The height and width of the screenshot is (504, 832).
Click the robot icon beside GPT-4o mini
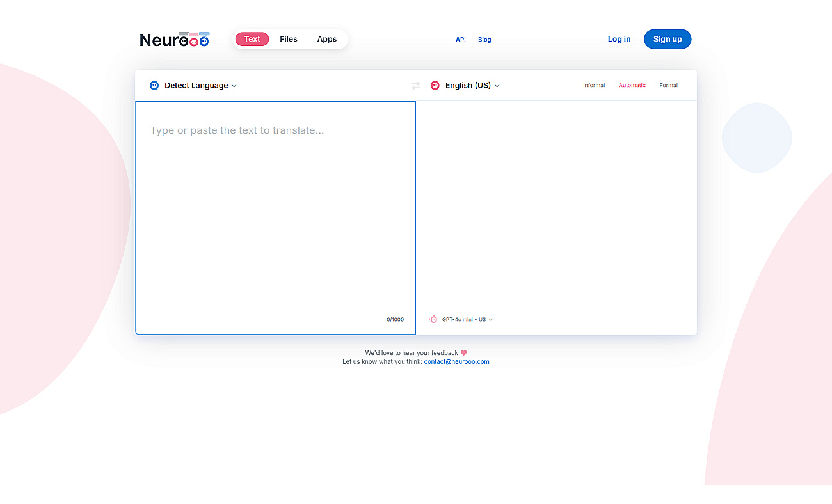(x=434, y=319)
